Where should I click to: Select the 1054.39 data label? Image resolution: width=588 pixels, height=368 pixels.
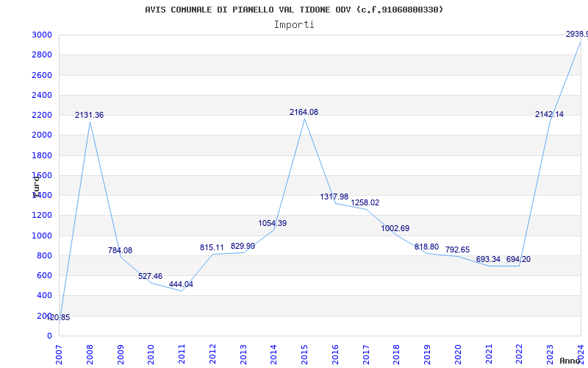(273, 224)
